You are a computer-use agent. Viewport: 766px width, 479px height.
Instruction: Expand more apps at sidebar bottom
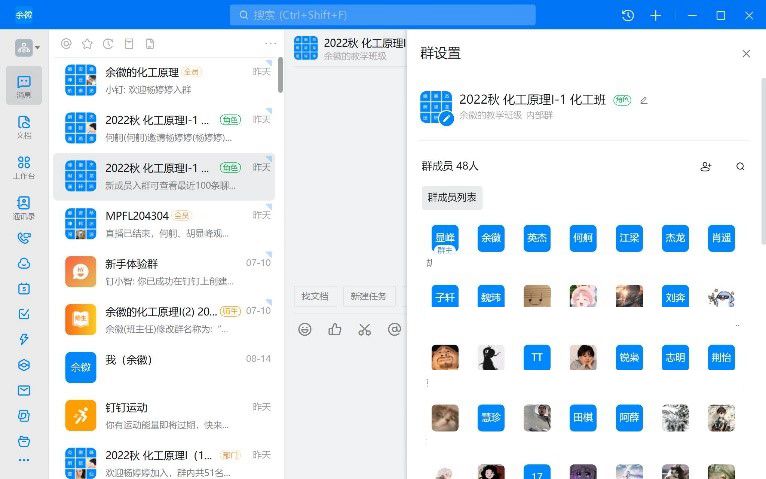(24, 460)
